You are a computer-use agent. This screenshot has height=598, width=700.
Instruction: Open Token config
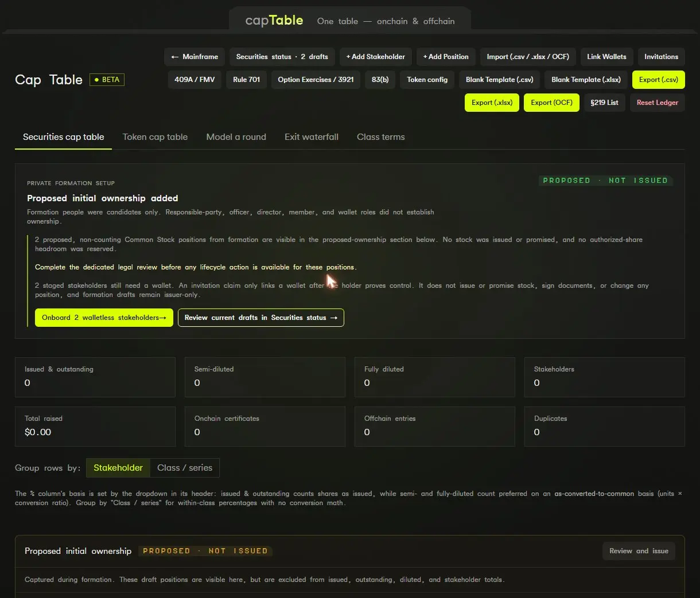click(427, 80)
